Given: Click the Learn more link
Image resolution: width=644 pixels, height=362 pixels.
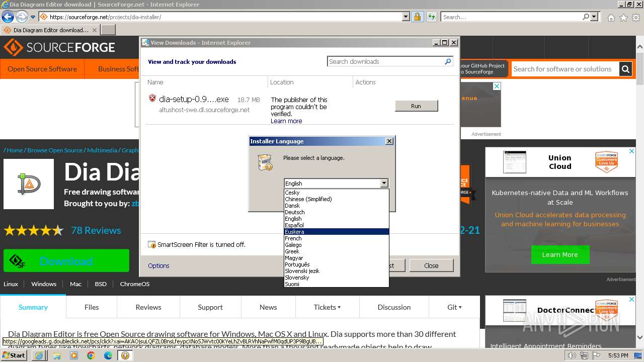Looking at the screenshot, I should click(x=286, y=121).
